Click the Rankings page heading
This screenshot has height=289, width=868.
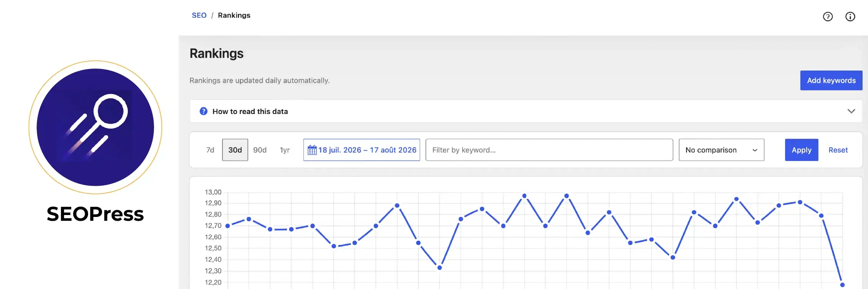pos(216,54)
